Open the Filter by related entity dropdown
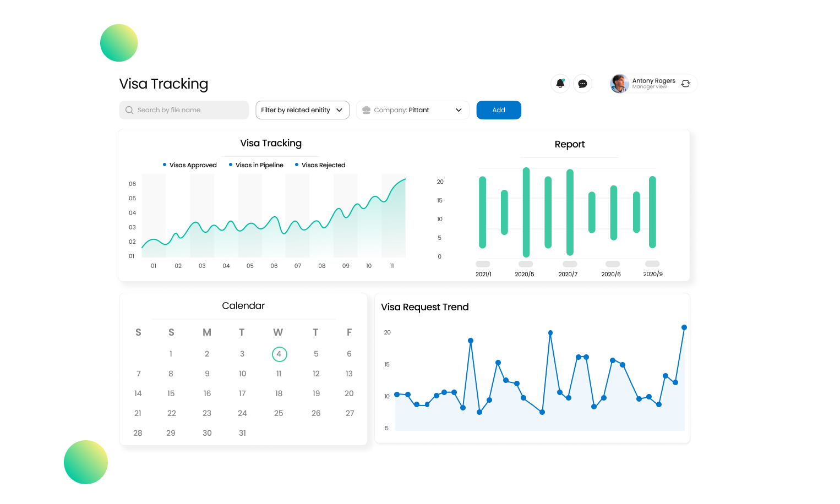Screen dimensions: 840x504 click(x=303, y=110)
